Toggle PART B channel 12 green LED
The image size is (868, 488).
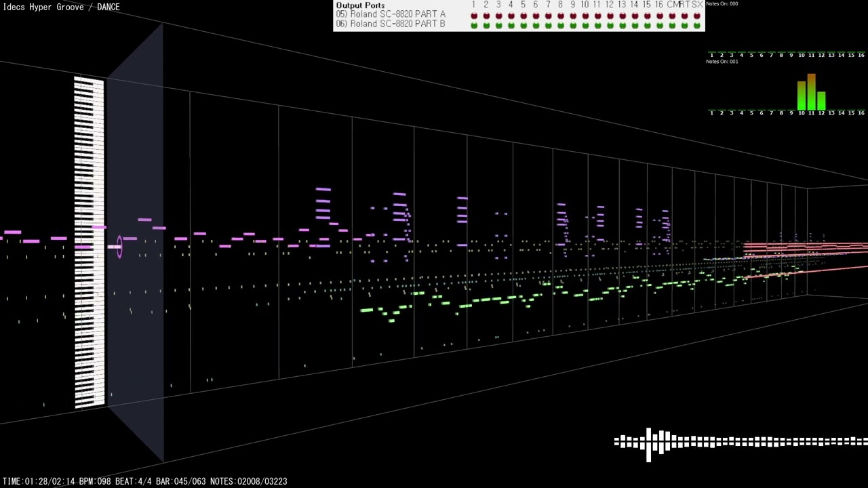click(610, 25)
